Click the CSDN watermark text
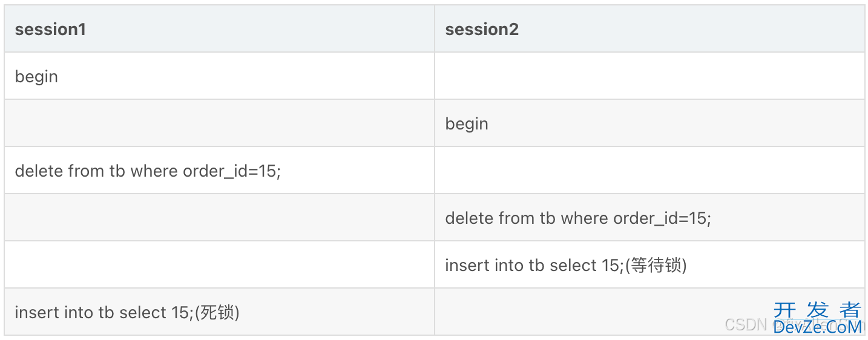This screenshot has width=868, height=340. pyautogui.click(x=746, y=325)
